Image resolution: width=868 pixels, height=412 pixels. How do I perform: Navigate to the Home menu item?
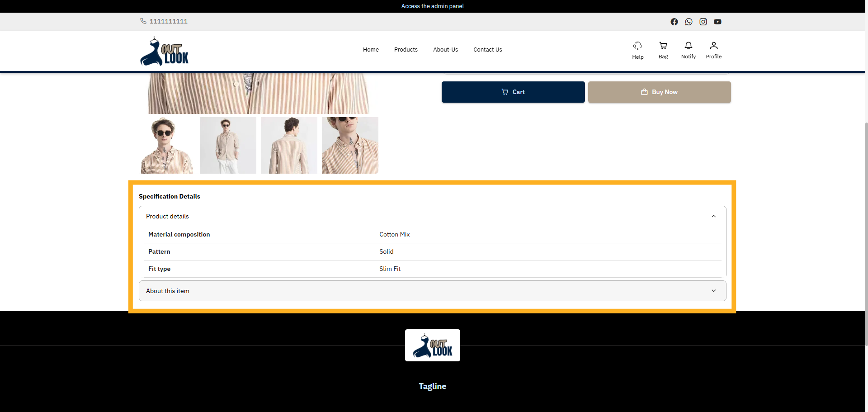(371, 50)
